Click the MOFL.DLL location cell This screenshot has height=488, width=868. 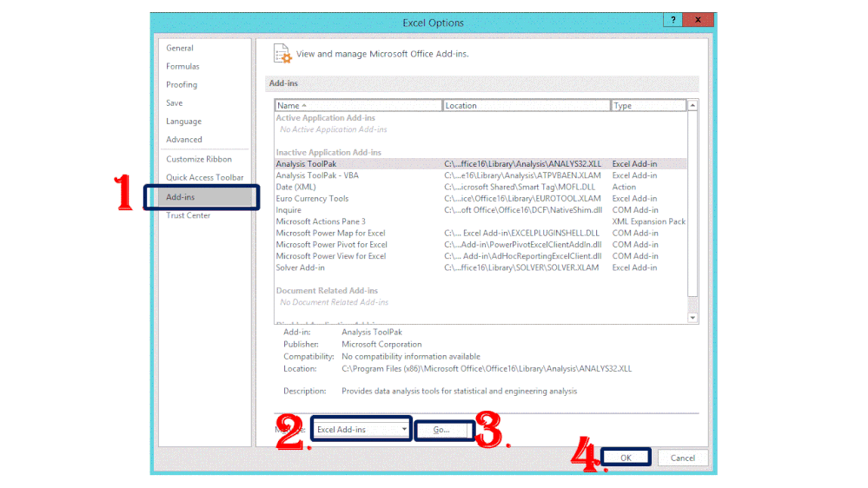[x=520, y=187]
